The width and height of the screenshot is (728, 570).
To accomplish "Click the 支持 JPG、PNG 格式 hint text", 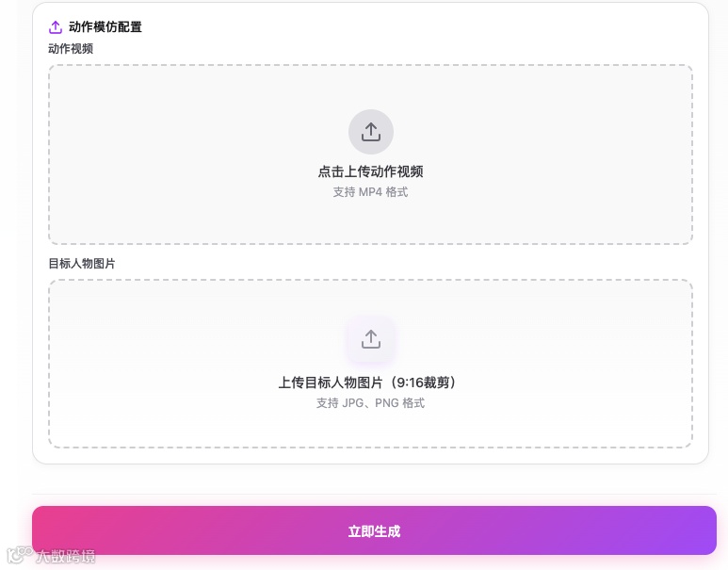I will 370,403.
